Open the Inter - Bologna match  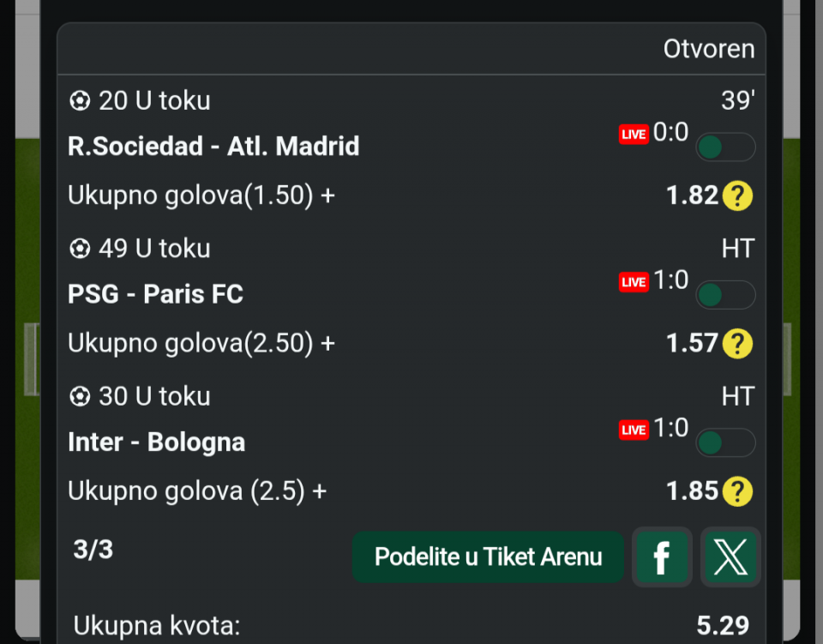coord(157,442)
